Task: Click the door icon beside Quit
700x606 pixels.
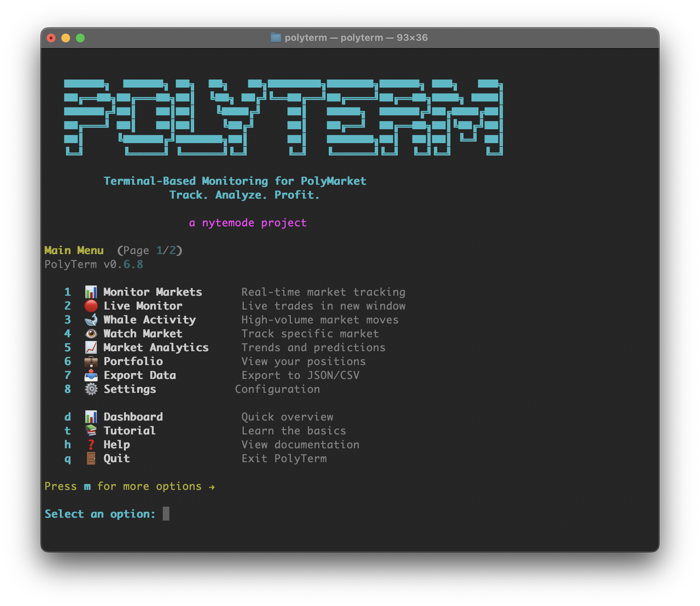Action: click(x=91, y=459)
